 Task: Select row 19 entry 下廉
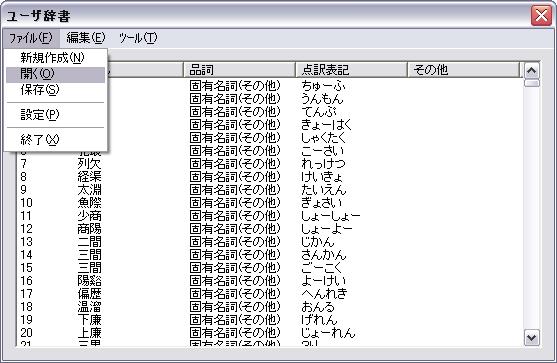pyautogui.click(x=89, y=320)
